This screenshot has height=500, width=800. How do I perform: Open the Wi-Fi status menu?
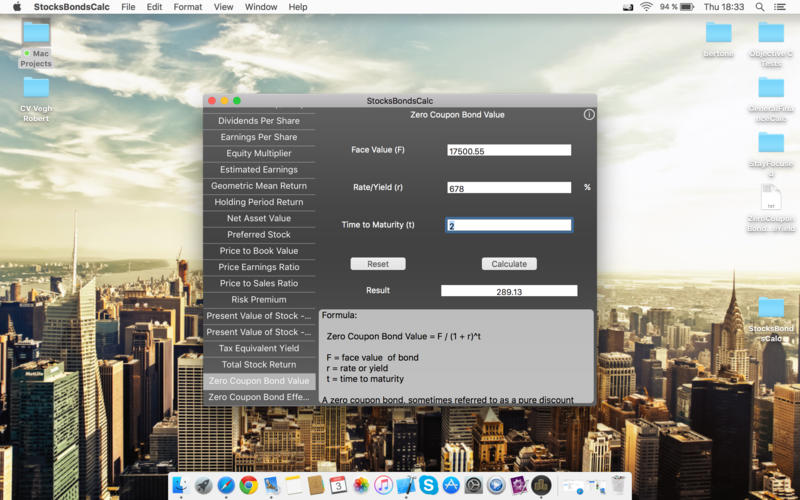[646, 7]
